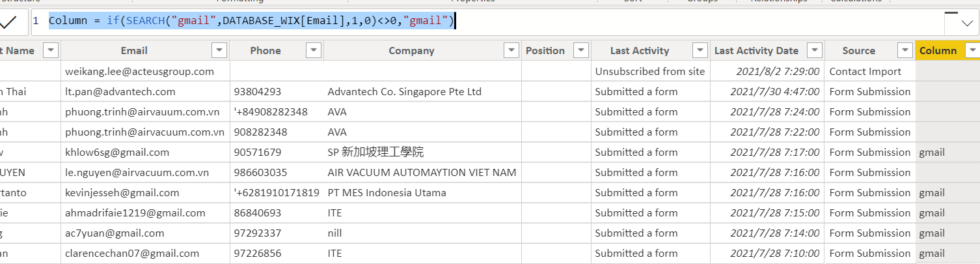Commit the formula with the checkmark icon
Image resolution: width=980 pixels, height=264 pixels.
pos(8,22)
